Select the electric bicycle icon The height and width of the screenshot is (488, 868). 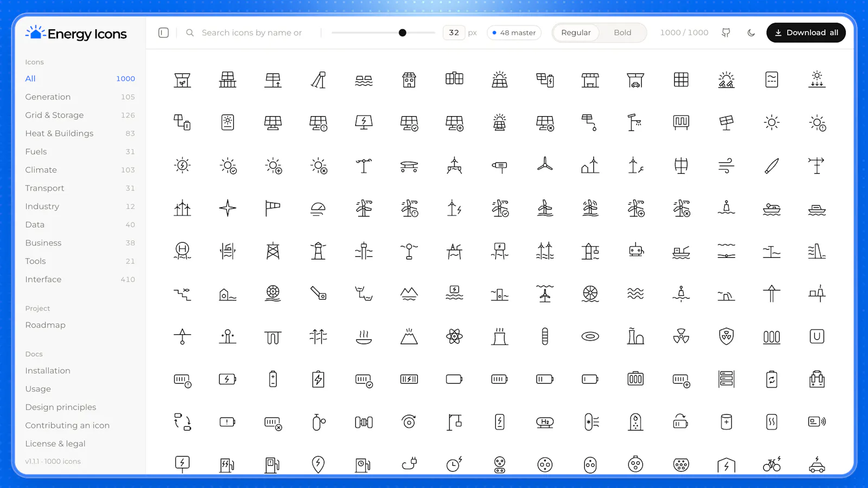tap(771, 465)
